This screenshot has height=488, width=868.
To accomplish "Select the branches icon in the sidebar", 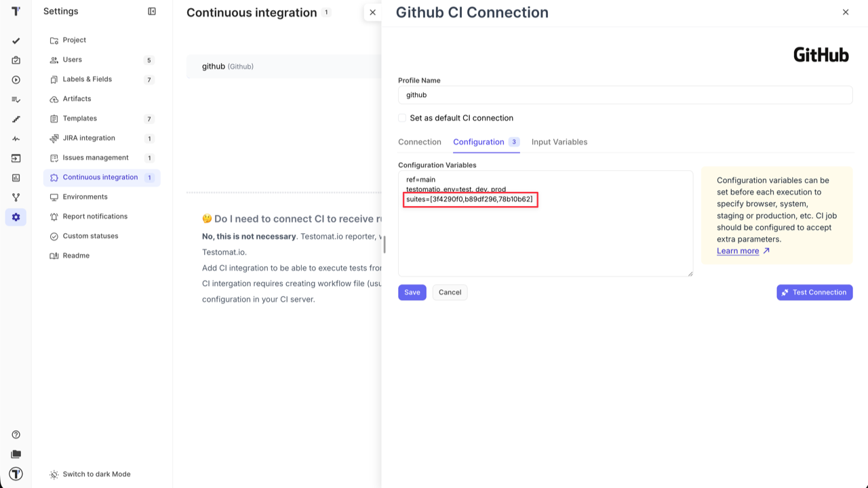I will pyautogui.click(x=16, y=197).
